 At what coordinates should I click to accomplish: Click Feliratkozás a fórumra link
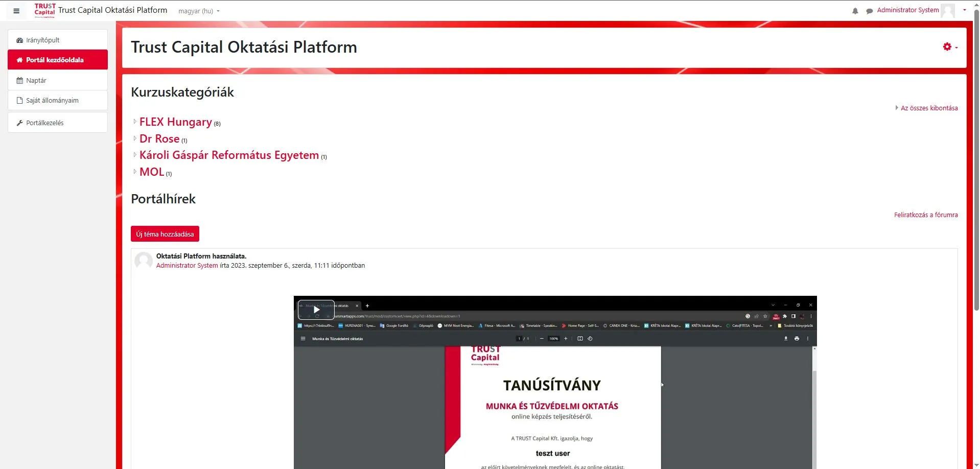click(925, 215)
